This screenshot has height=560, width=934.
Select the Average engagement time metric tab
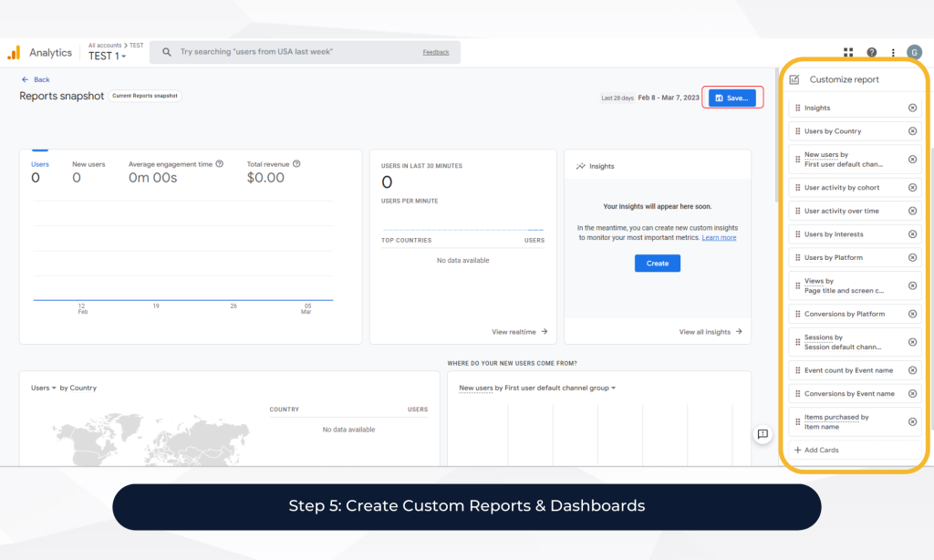[x=171, y=164]
